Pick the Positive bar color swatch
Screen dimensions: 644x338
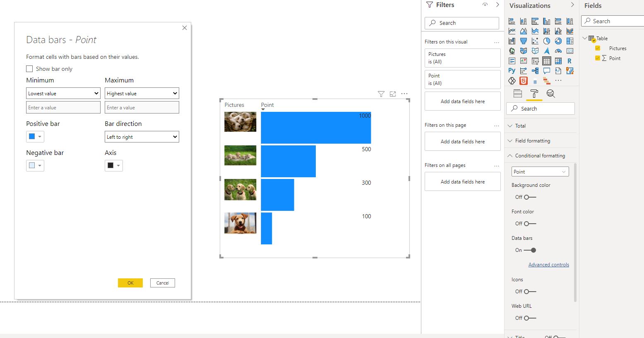35,136
